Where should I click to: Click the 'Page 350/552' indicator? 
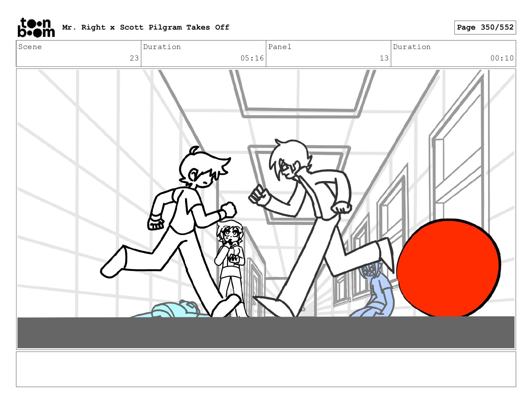click(485, 27)
